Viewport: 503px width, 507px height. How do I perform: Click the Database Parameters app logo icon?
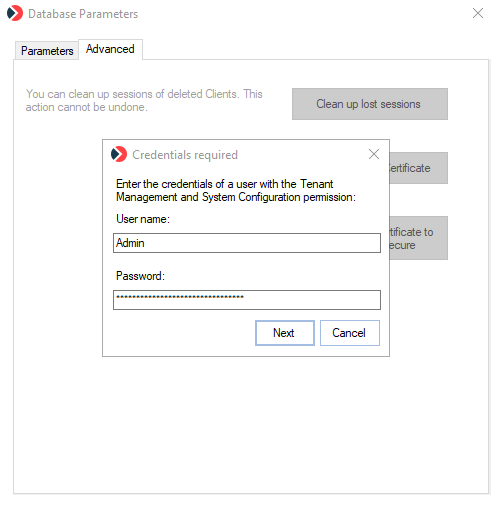pyautogui.click(x=15, y=13)
